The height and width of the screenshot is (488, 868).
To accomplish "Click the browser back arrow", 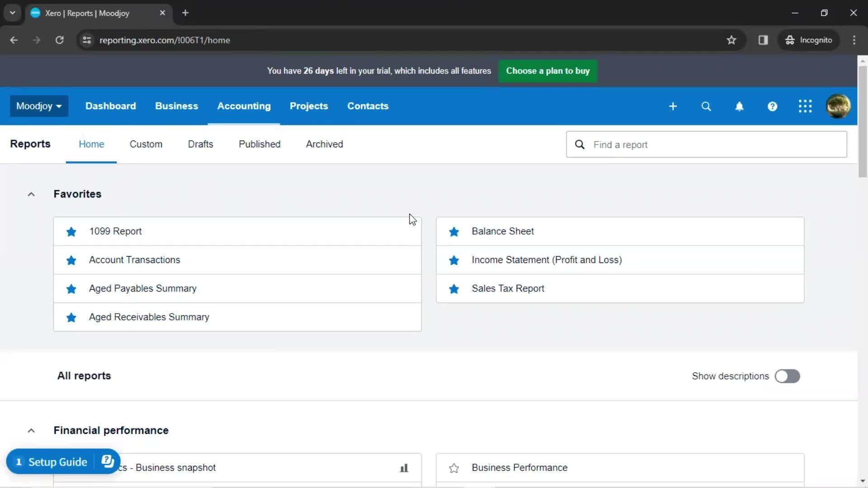I will 14,40.
